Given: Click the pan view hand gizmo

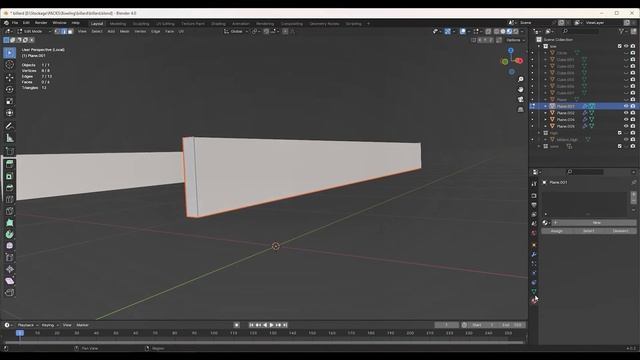Looking at the screenshot, I should 520,89.
